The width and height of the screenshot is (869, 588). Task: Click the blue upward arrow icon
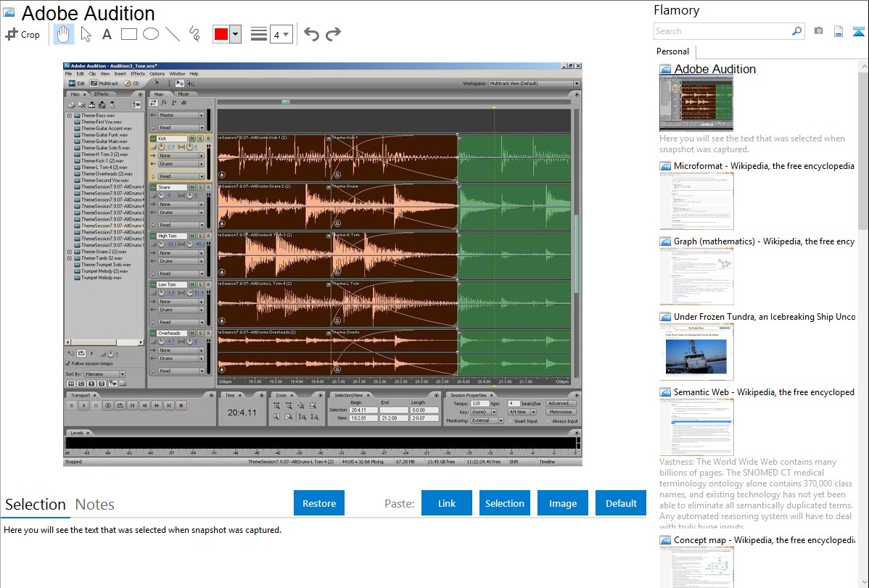point(858,31)
